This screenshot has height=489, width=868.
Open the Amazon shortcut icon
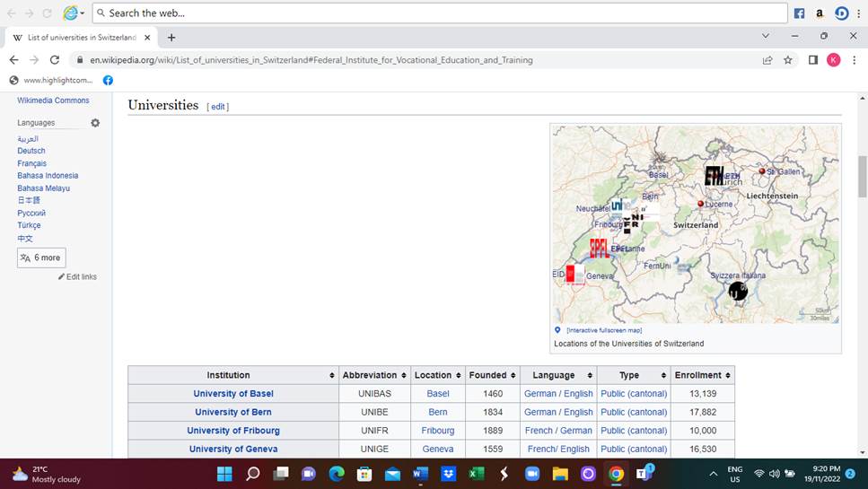[820, 13]
